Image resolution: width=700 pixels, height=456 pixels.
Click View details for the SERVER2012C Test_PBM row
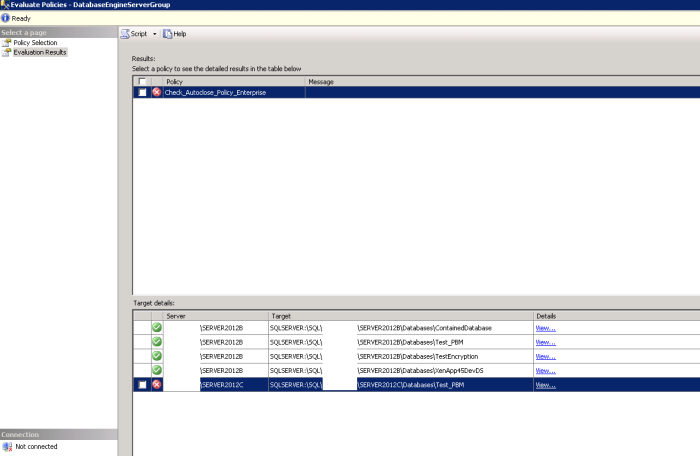(x=545, y=384)
